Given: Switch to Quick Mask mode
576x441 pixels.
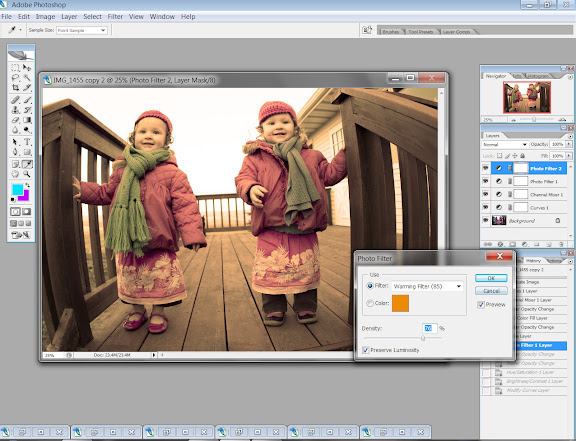Looking at the screenshot, I should (26, 212).
